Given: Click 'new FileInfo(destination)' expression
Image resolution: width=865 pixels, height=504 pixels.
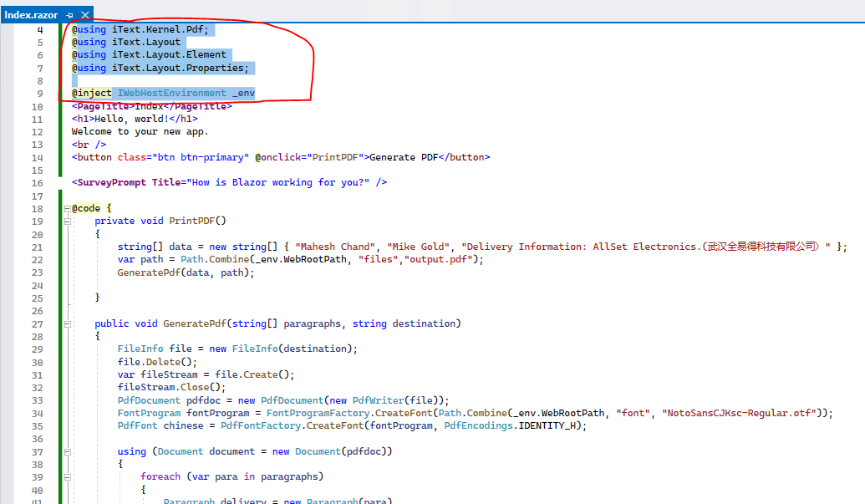Looking at the screenshot, I should pos(280,349).
